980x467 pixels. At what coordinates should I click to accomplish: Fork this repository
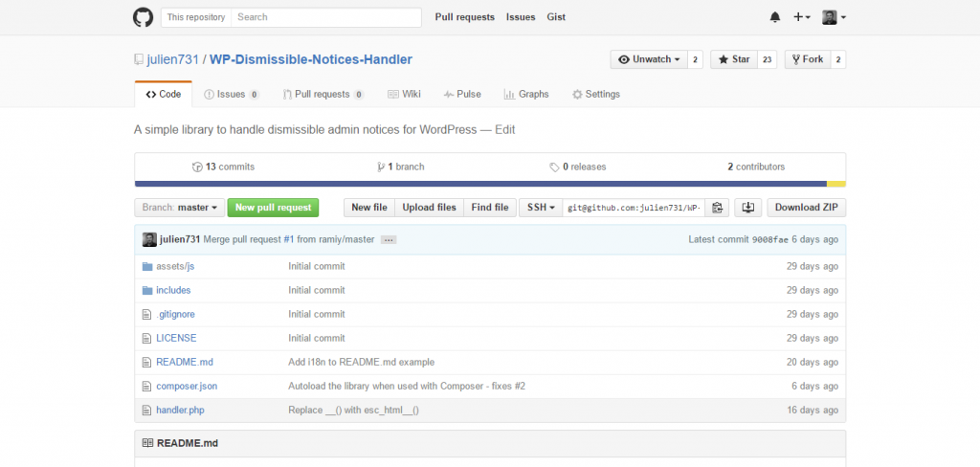tap(808, 59)
